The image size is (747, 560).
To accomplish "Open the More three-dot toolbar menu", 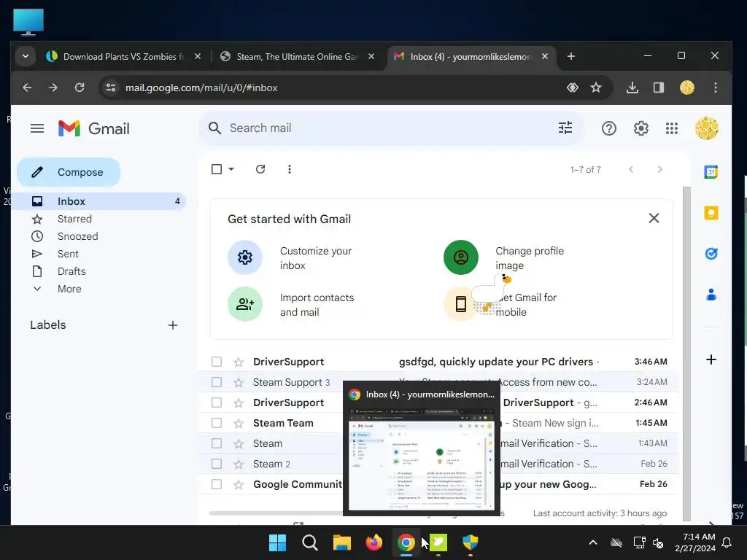I will coord(289,169).
